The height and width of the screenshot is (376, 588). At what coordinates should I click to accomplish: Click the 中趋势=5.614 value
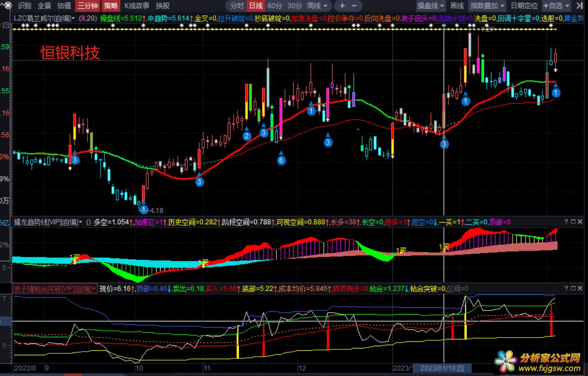(170, 19)
